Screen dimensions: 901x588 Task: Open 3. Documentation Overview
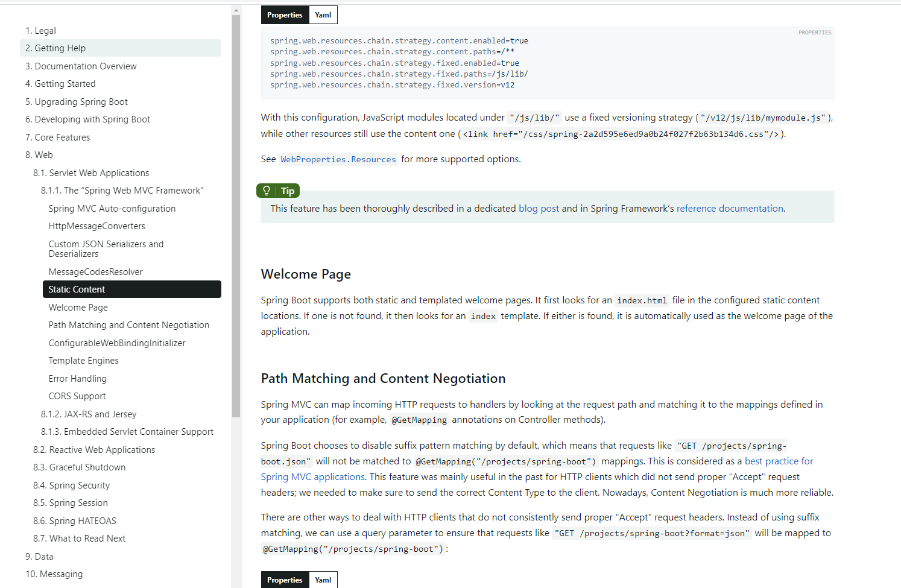point(81,66)
